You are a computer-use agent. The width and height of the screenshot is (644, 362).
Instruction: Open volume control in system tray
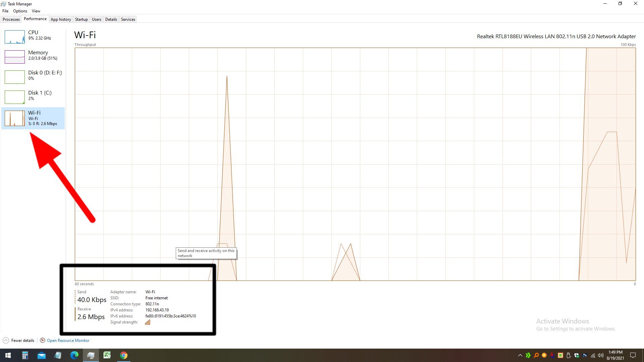(x=600, y=355)
